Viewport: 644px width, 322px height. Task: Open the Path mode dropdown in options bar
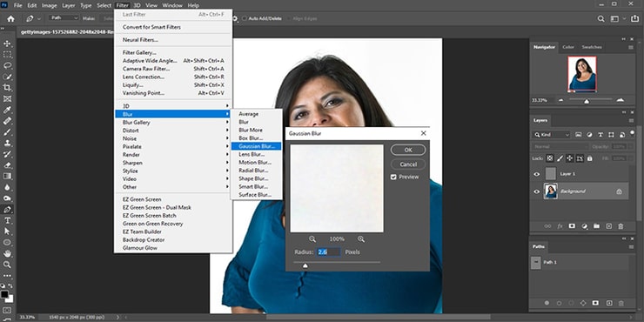[x=64, y=18]
